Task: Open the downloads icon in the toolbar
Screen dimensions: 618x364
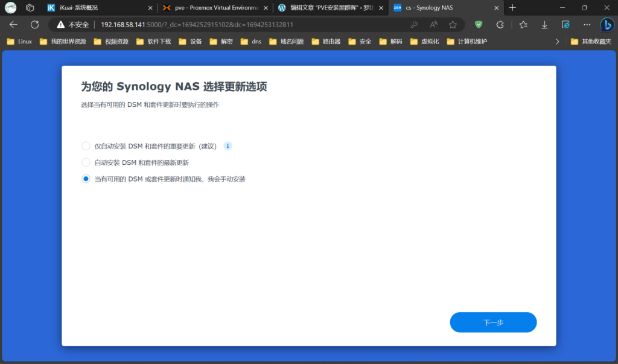Action: click(x=544, y=25)
